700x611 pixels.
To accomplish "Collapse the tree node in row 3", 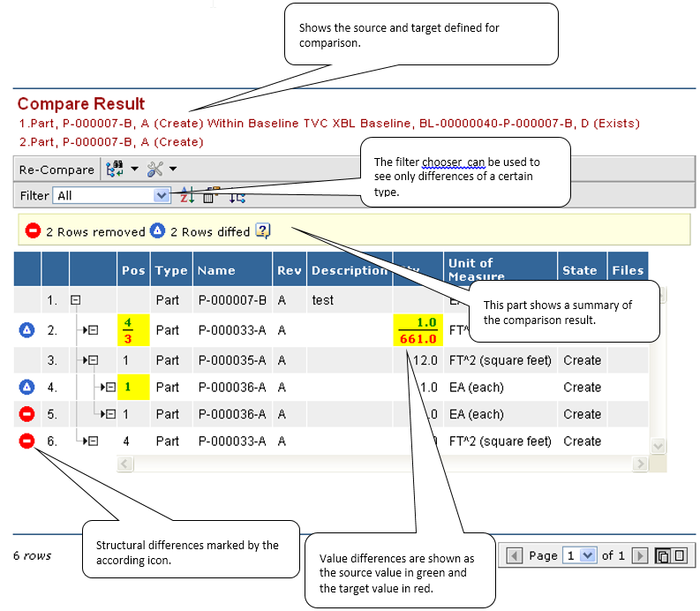I will (x=93, y=360).
